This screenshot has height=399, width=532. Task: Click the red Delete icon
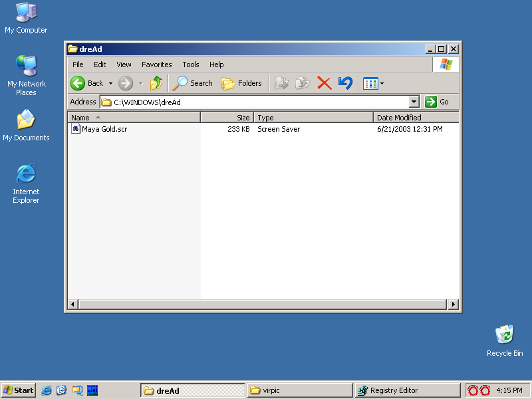point(325,83)
